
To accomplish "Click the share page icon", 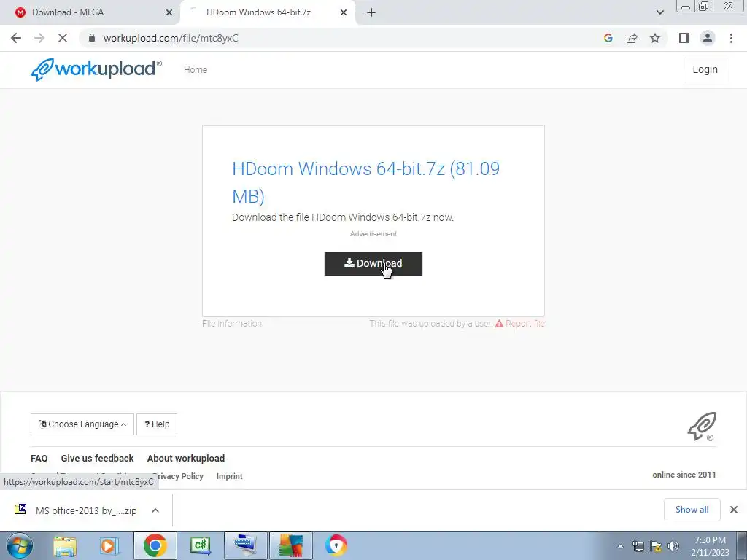I will pyautogui.click(x=632, y=38).
